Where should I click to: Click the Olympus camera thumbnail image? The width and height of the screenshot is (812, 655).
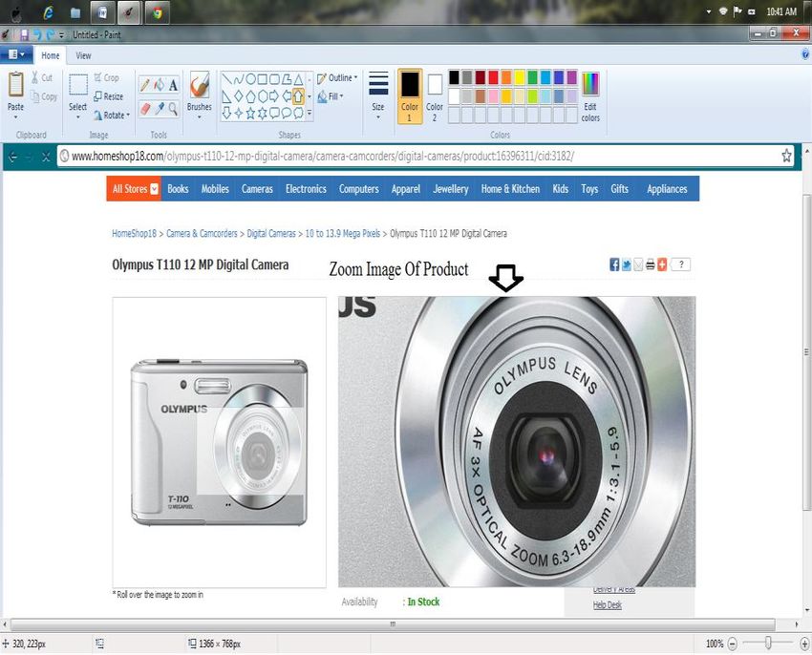(x=219, y=442)
